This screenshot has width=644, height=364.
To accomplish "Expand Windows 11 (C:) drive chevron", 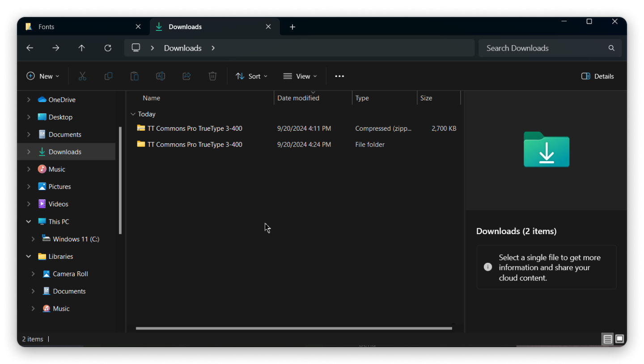I will 33,239.
